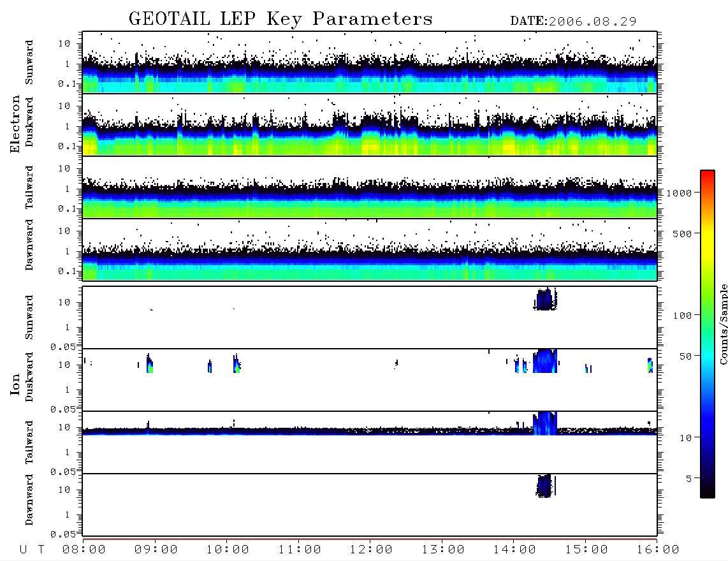
Task: Click the 'Electron' group axis label
Action: tap(15, 124)
